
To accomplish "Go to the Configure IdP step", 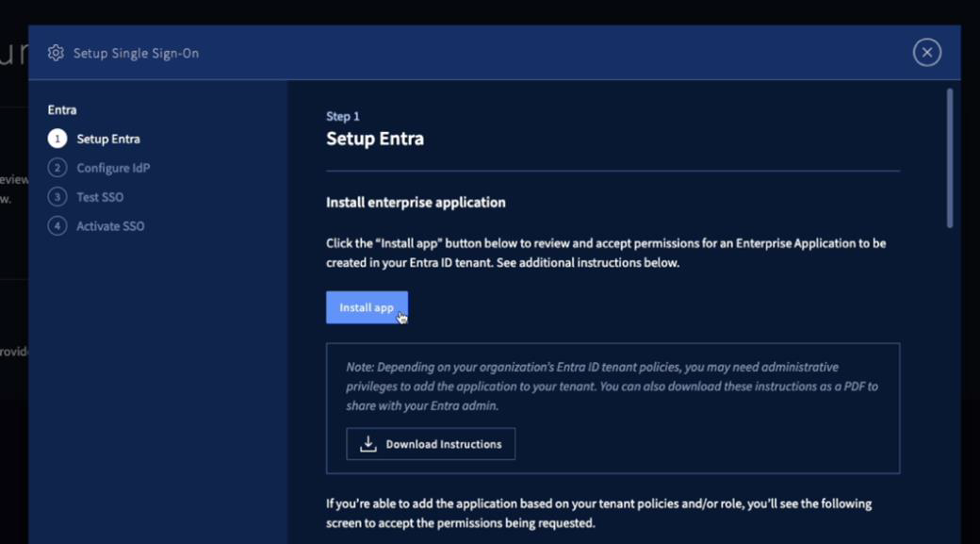I will (x=113, y=168).
